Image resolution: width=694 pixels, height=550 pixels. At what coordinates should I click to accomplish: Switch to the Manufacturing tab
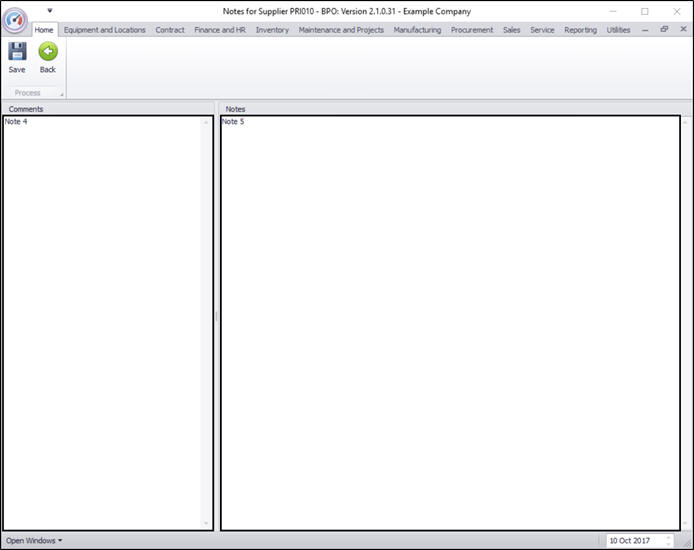click(417, 30)
